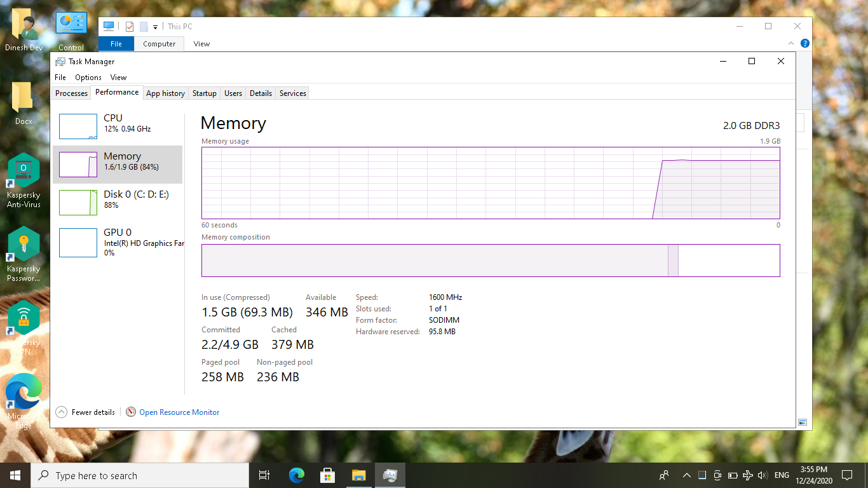
Task: Open Control Panel desktop icon
Action: click(x=71, y=30)
